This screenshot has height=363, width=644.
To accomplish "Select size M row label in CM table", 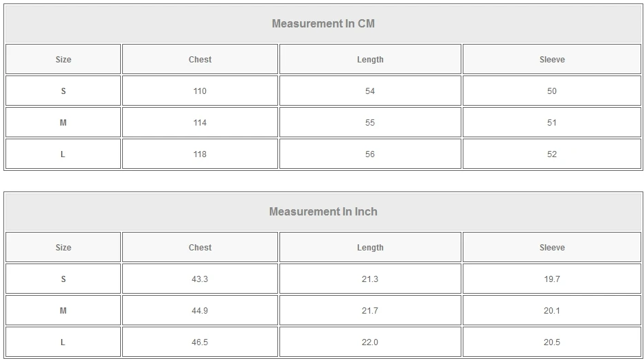I will click(63, 123).
